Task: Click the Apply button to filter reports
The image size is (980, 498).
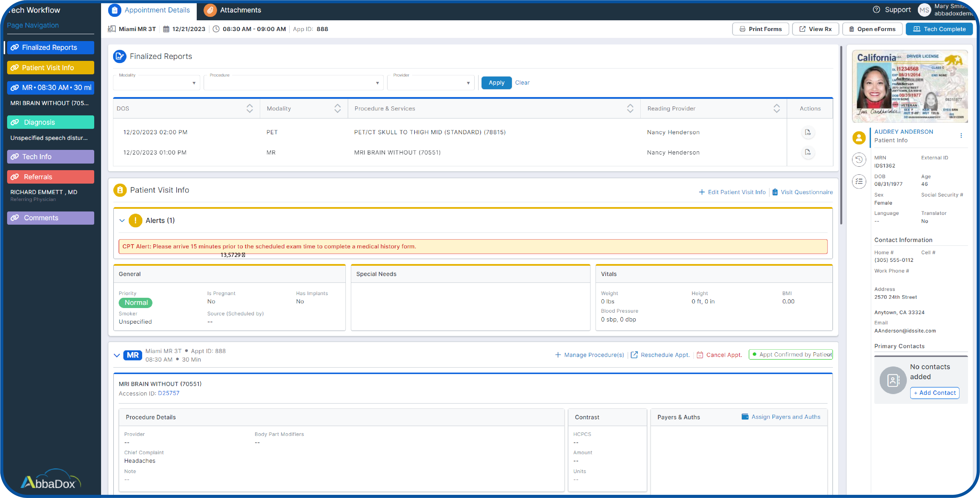Action: click(x=496, y=82)
